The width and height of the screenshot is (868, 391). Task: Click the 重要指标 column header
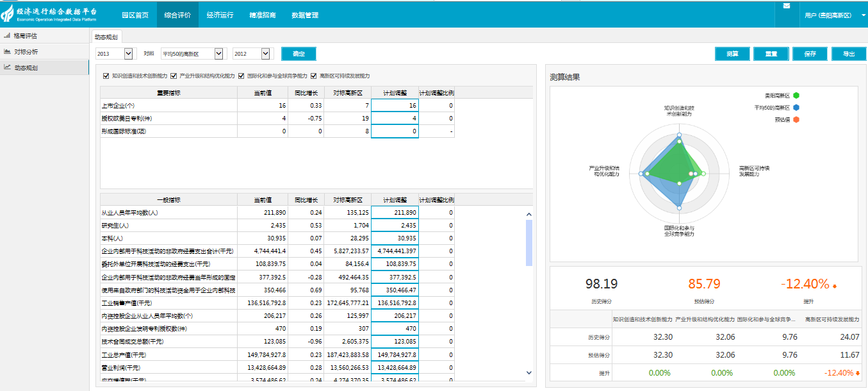tap(168, 93)
